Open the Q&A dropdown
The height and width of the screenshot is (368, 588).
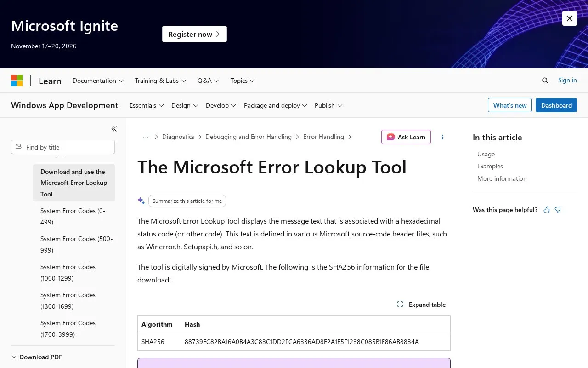[x=209, y=80]
